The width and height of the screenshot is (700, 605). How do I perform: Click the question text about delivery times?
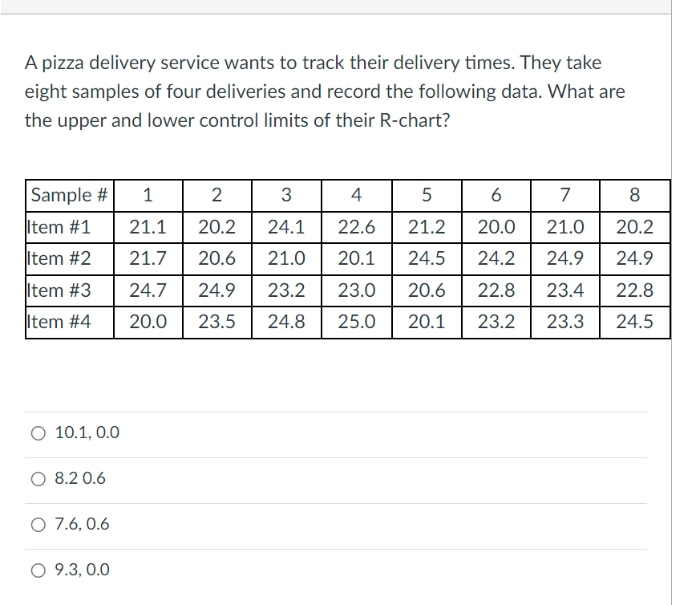313,91
